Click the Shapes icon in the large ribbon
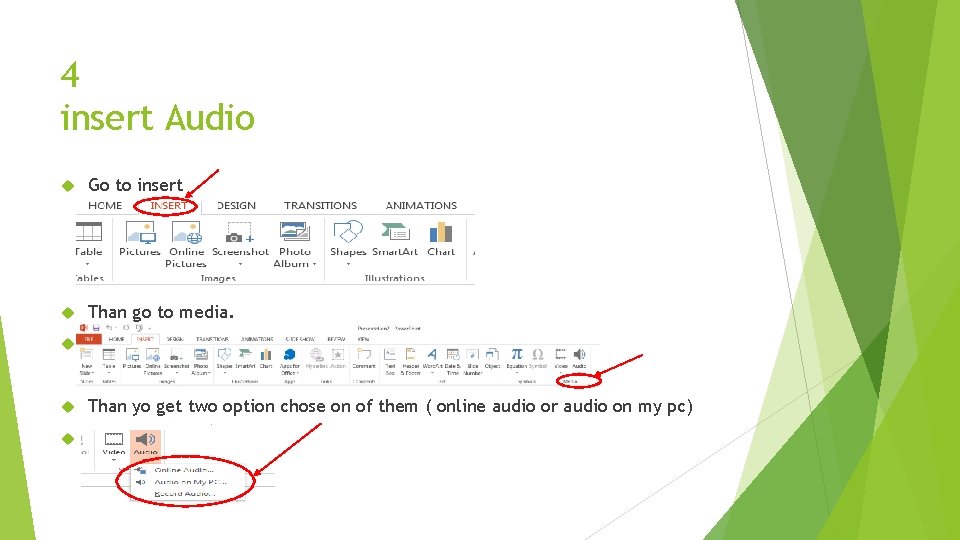Viewport: 960px width, 540px height. pos(348,231)
